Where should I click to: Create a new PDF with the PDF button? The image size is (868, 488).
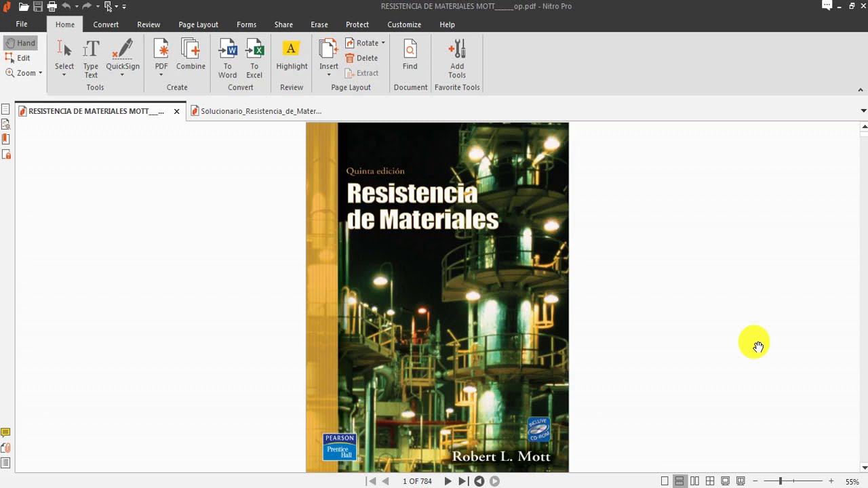click(x=161, y=54)
